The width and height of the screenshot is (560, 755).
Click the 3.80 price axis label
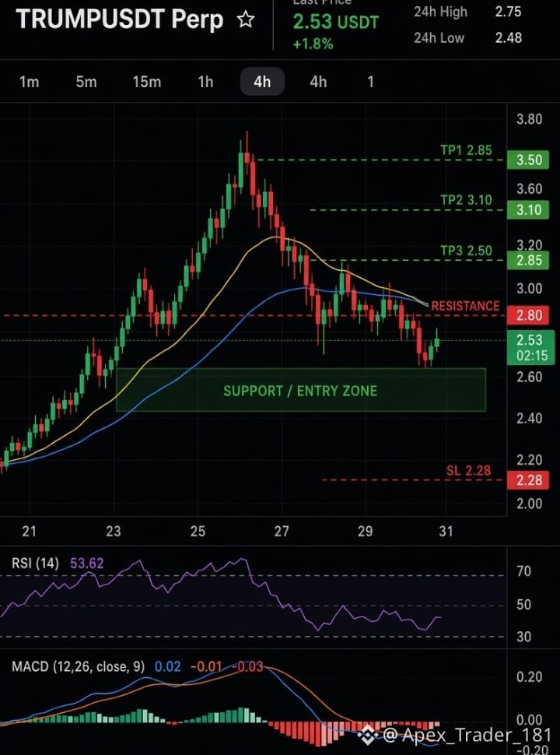529,119
